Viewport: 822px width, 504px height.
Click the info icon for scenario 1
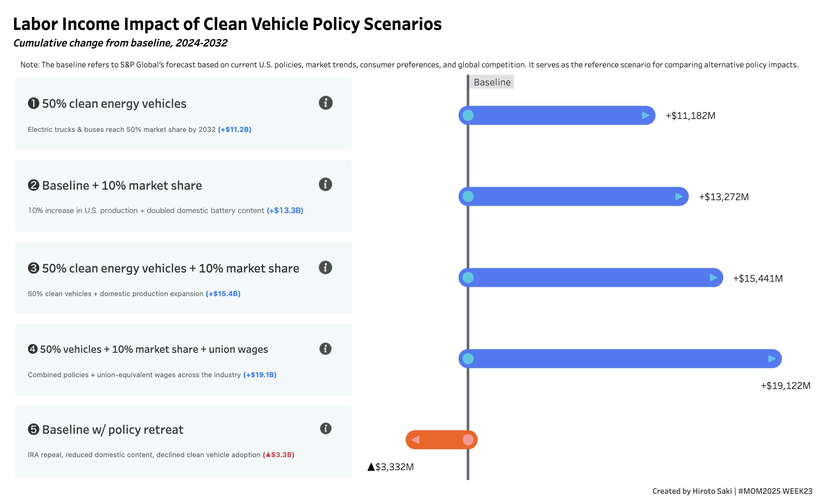326,103
